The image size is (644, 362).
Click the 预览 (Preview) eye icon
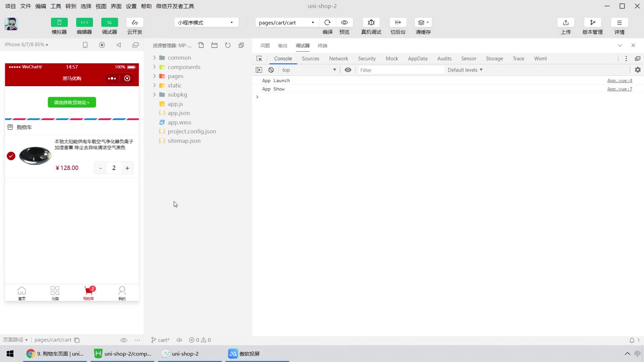344,22
